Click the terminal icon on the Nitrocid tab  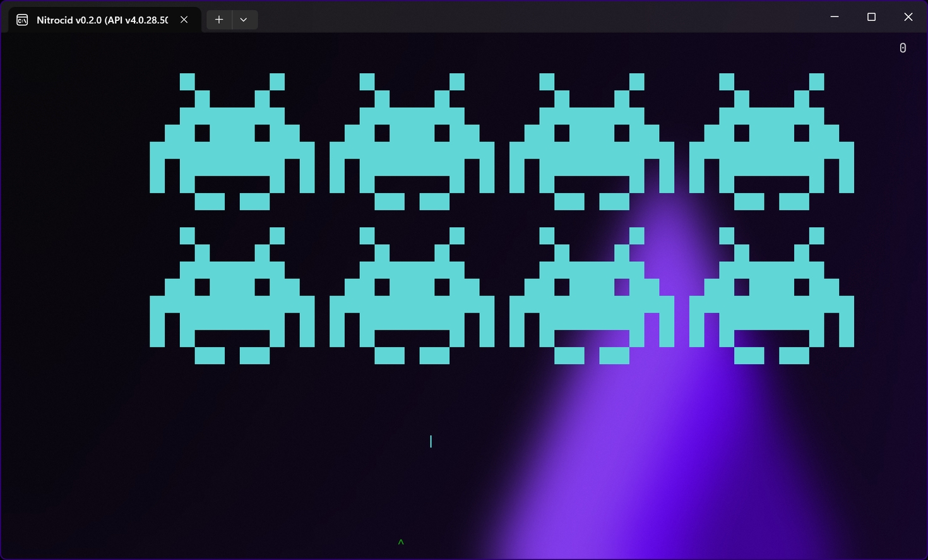(x=22, y=20)
